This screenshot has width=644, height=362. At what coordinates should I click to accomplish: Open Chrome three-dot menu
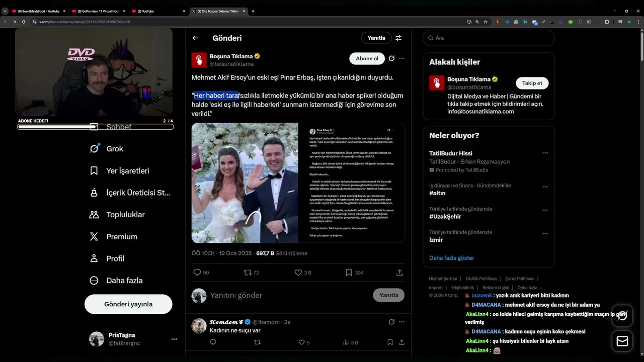coord(638,22)
